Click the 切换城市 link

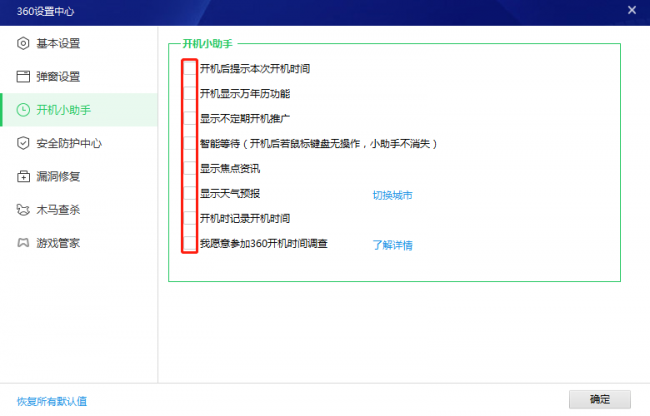(x=392, y=195)
